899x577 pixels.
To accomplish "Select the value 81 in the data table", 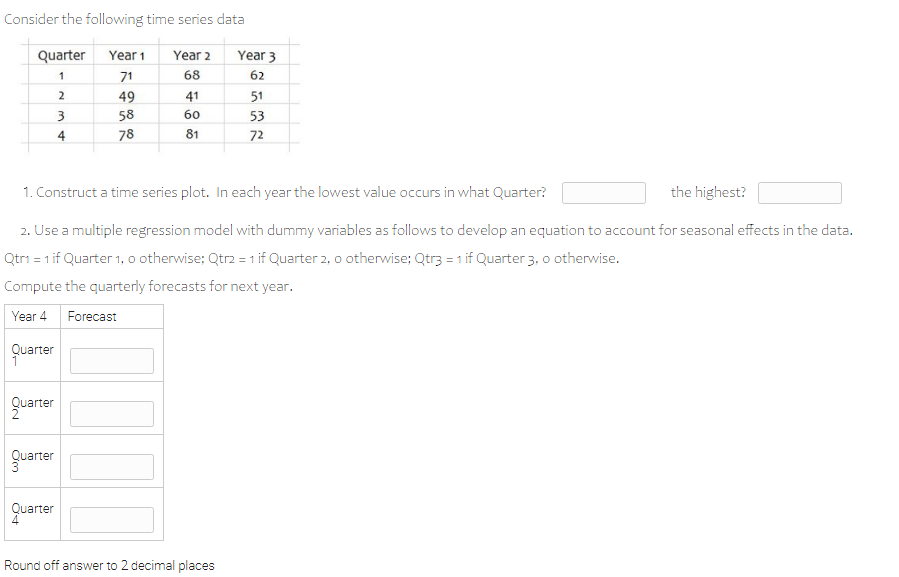I will [192, 135].
